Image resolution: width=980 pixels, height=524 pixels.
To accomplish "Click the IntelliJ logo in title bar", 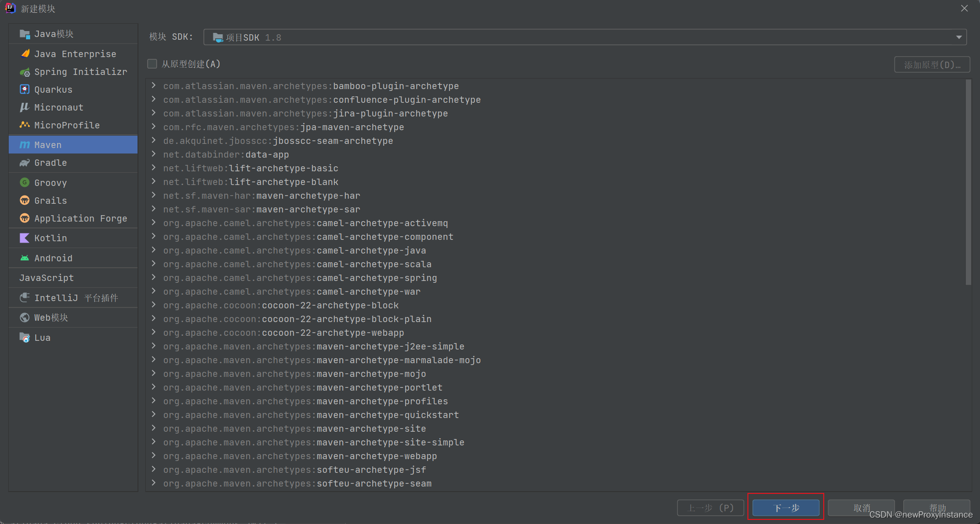I will pyautogui.click(x=10, y=8).
